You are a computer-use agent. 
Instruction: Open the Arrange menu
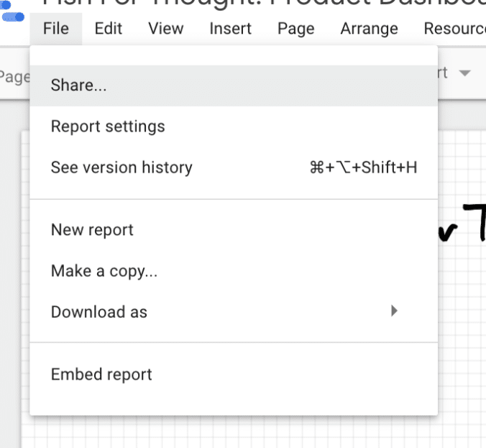coord(369,29)
